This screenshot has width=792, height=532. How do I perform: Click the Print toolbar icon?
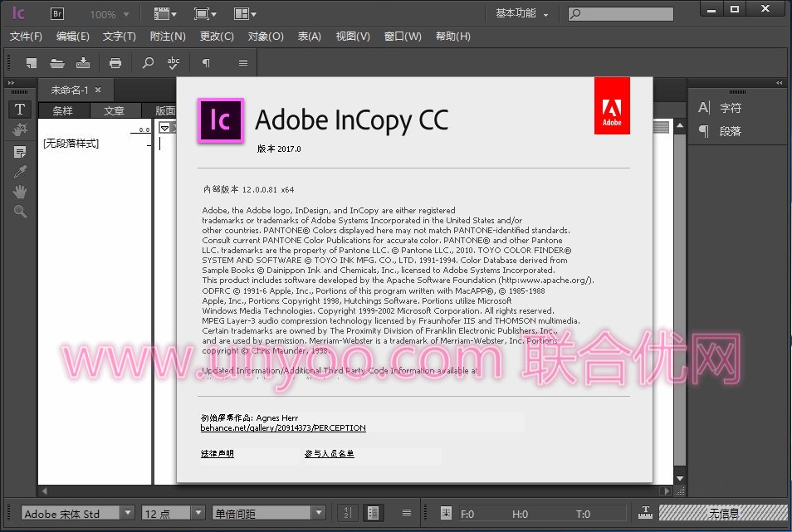[115, 62]
